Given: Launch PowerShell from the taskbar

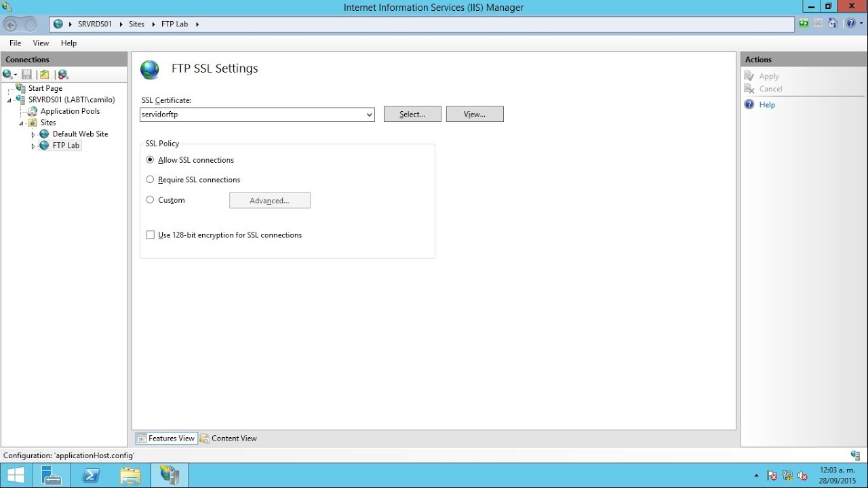Looking at the screenshot, I should pos(92,475).
